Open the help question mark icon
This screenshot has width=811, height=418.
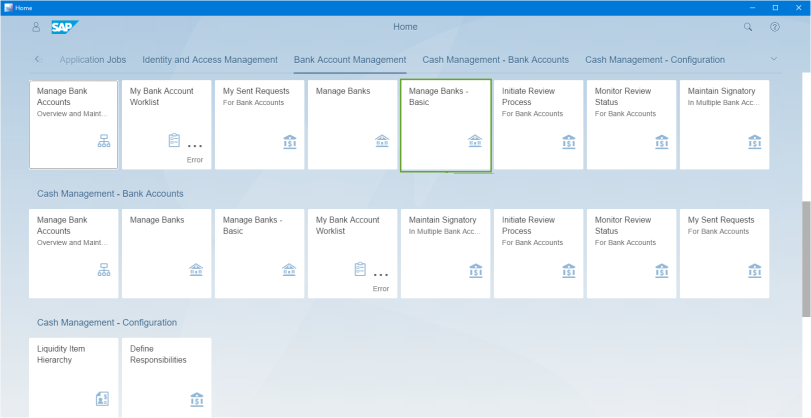pyautogui.click(x=775, y=27)
